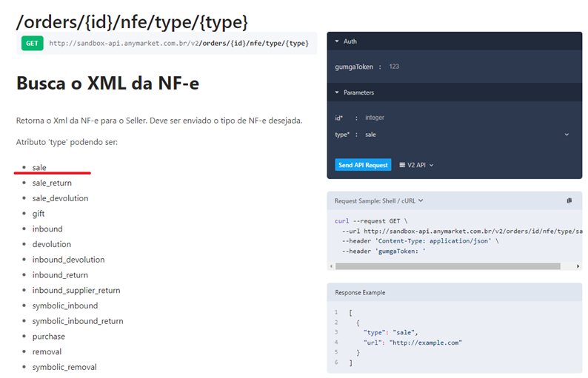Click the endpoint URL text

pos(179,43)
